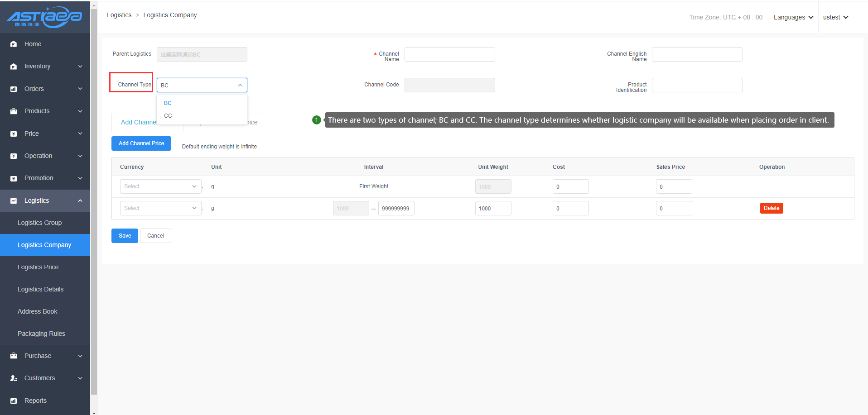Open the First Weight row Currency select
The width and height of the screenshot is (868, 415).
click(160, 186)
